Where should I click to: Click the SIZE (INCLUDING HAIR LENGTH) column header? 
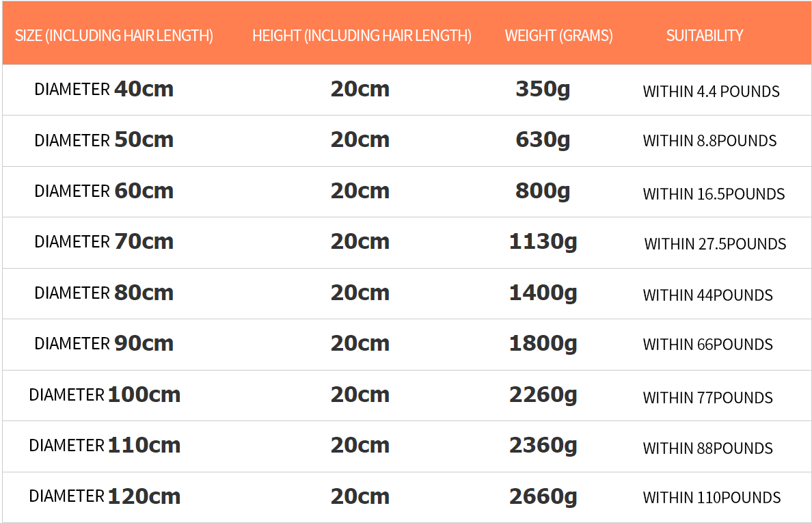click(114, 36)
